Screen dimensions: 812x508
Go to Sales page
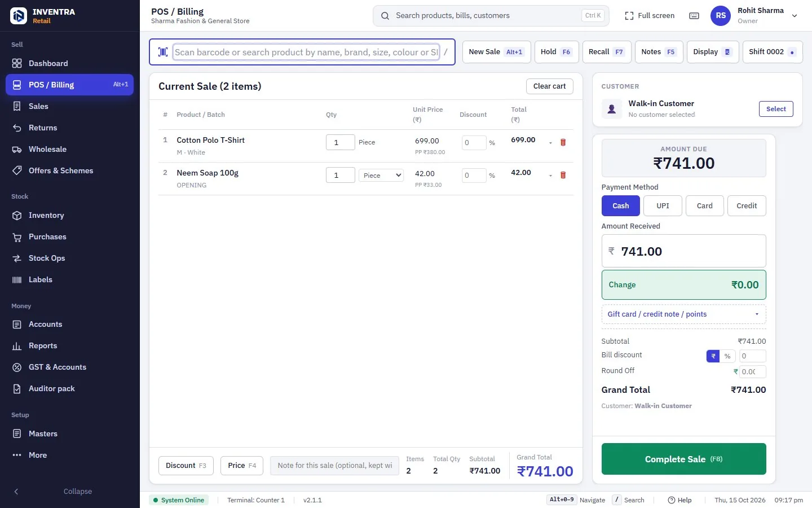click(x=70, y=106)
